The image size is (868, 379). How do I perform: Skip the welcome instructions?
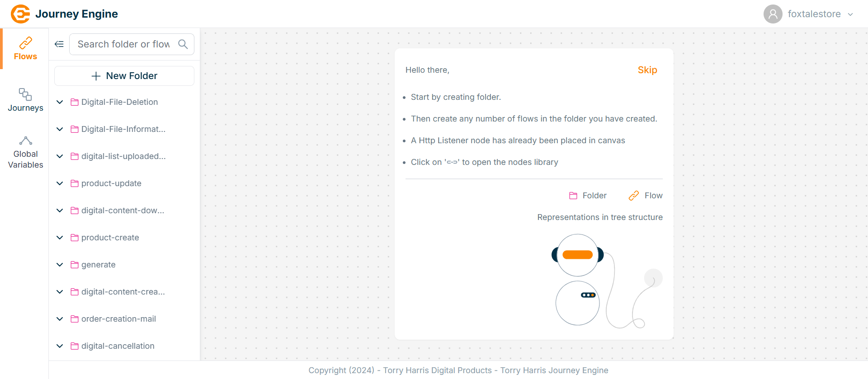pos(647,70)
